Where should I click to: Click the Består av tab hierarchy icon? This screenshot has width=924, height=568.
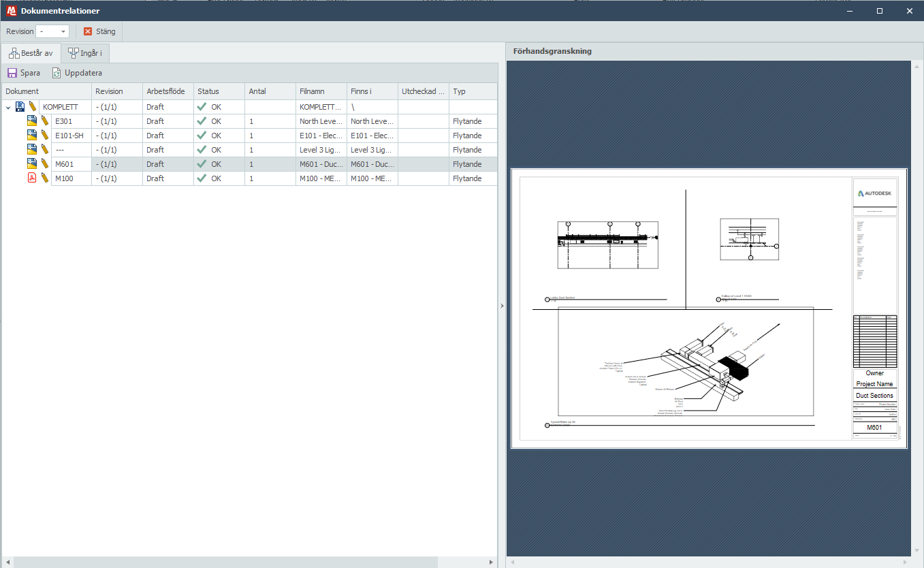(x=14, y=53)
